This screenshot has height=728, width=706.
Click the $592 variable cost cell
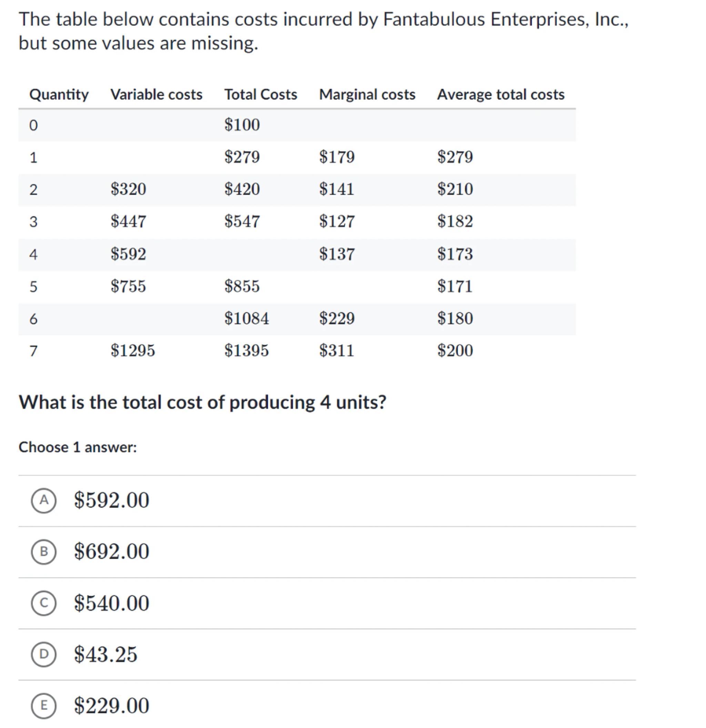click(x=129, y=254)
